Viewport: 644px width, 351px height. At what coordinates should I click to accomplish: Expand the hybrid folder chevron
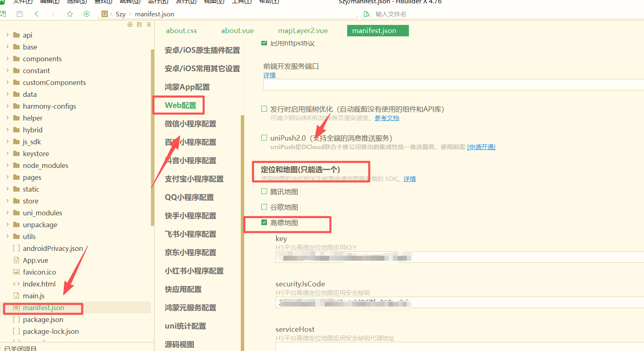[x=7, y=130]
